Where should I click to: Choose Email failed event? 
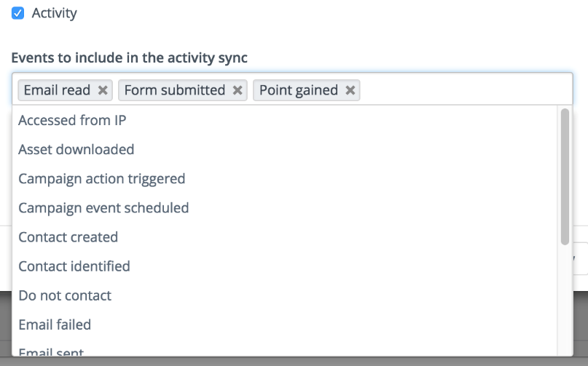(x=55, y=325)
